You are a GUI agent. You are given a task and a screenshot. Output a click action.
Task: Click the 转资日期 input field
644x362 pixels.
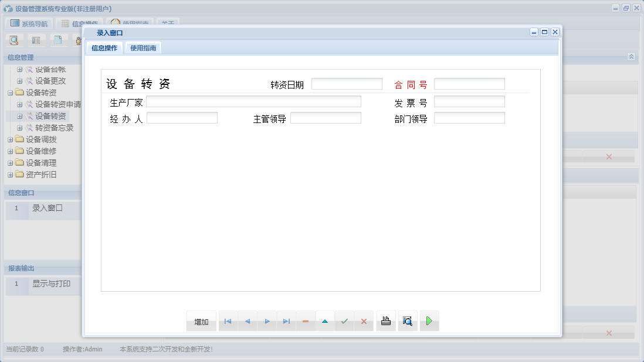coord(347,84)
